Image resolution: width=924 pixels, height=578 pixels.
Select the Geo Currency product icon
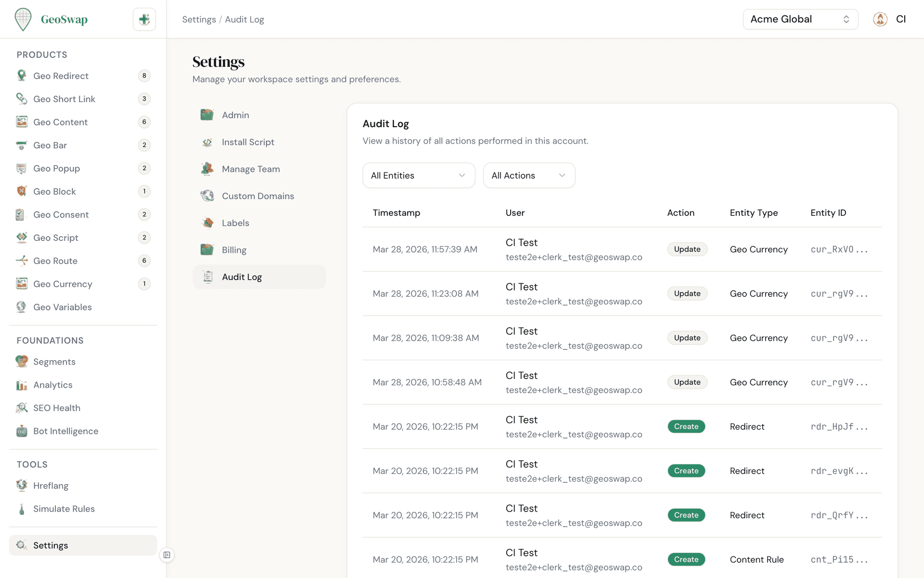click(22, 284)
